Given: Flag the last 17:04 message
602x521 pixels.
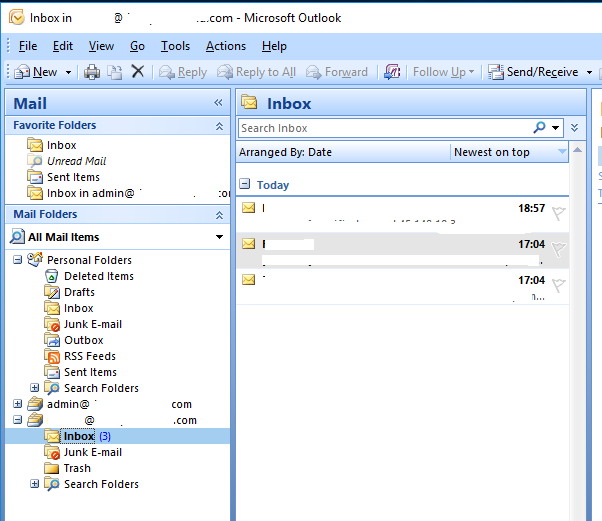Looking at the screenshot, I should coord(559,285).
